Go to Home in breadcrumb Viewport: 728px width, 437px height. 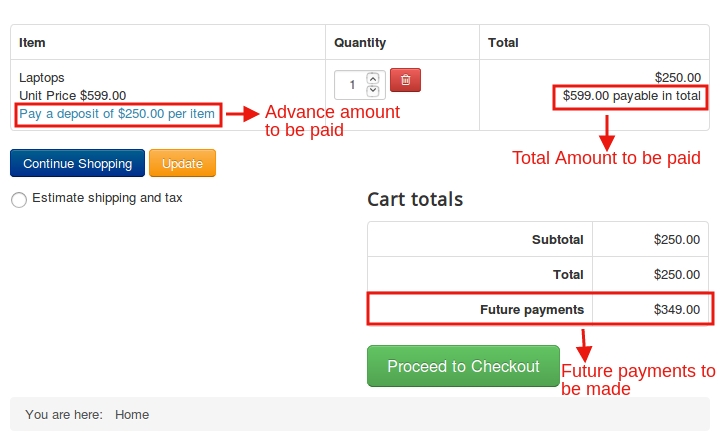132,414
